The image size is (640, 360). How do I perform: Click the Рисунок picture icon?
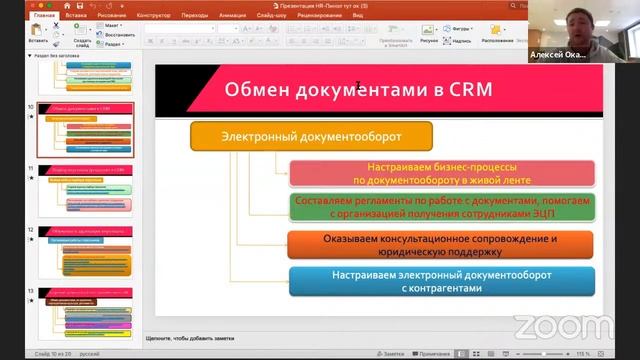[427, 29]
